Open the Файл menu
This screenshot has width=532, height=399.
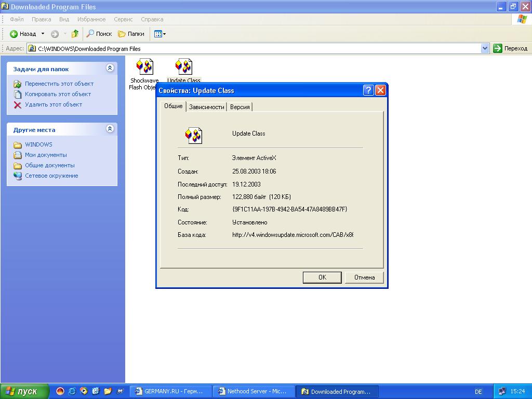point(17,19)
